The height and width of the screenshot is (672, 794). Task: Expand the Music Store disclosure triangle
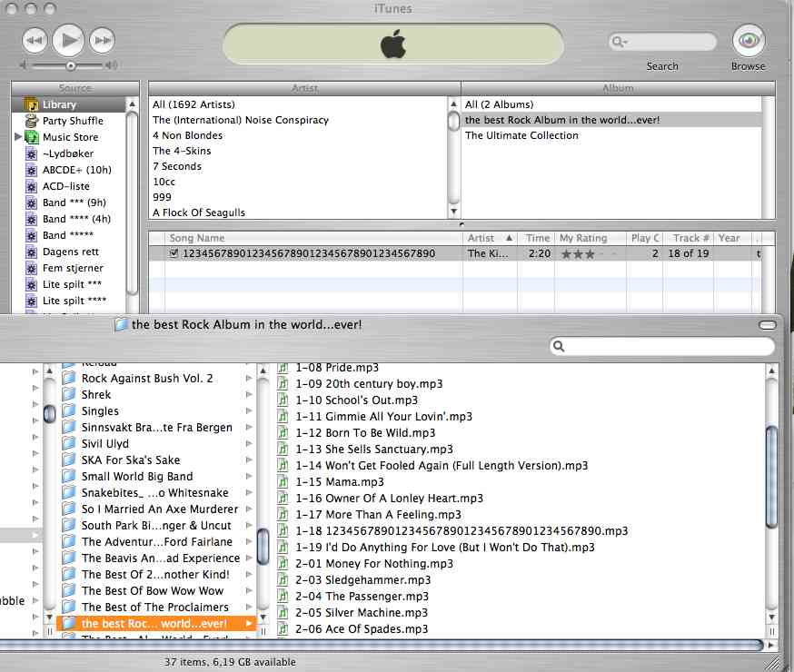(x=18, y=136)
